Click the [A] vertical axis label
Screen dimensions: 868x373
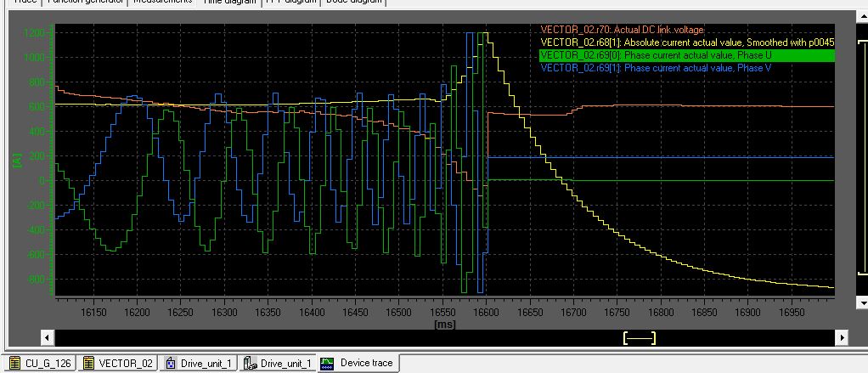[17, 161]
